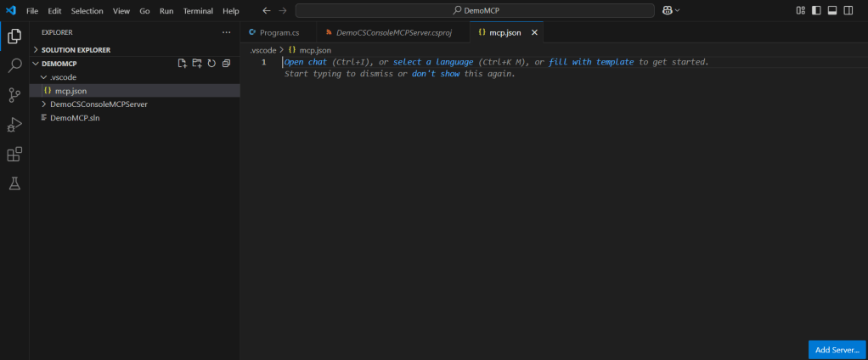Toggle the primary side bar layout button
This screenshot has width=868, height=360.
[816, 10]
